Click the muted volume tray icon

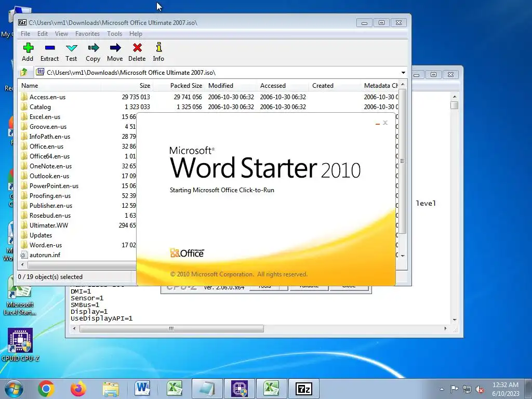point(480,389)
